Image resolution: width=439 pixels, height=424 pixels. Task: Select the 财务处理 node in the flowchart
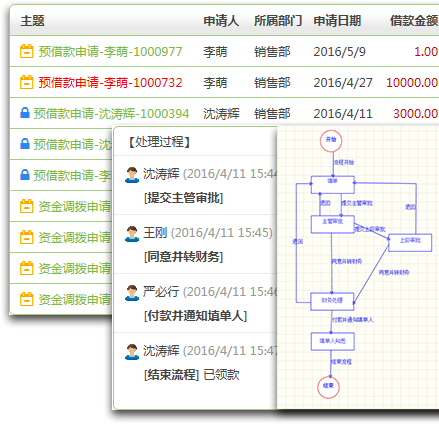pos(332,301)
